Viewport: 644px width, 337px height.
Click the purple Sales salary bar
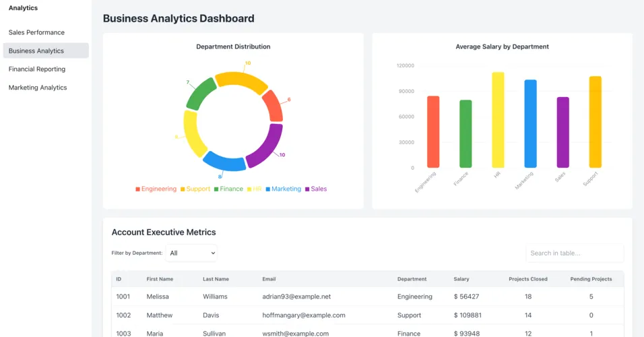pyautogui.click(x=563, y=132)
